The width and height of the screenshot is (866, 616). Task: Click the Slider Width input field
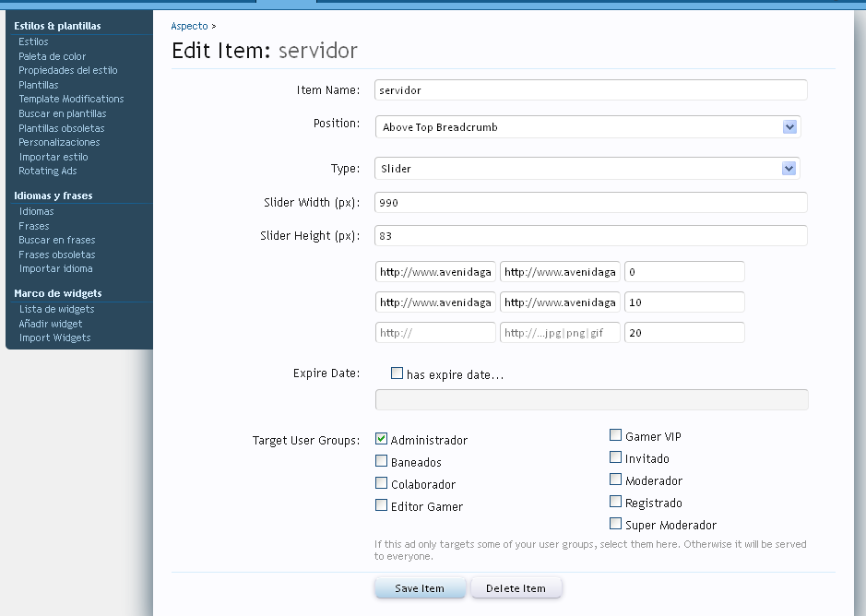tap(591, 203)
